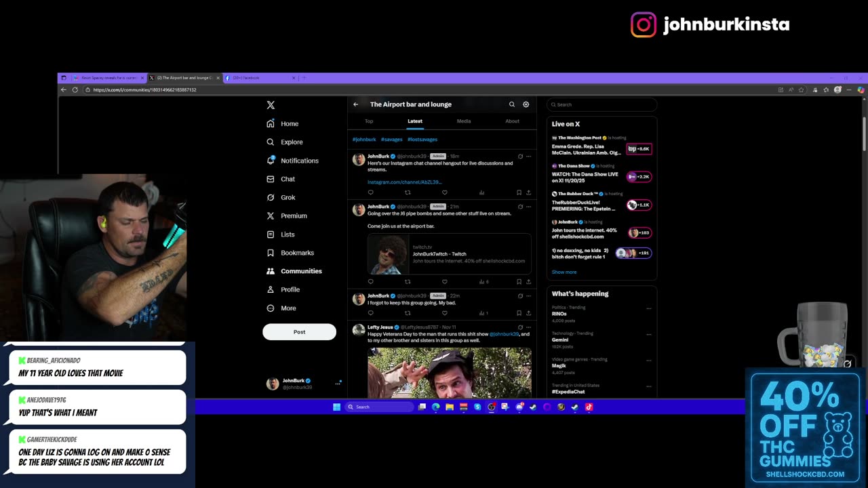Share the Instagram chat channel post
The height and width of the screenshot is (488, 868).
[528, 192]
